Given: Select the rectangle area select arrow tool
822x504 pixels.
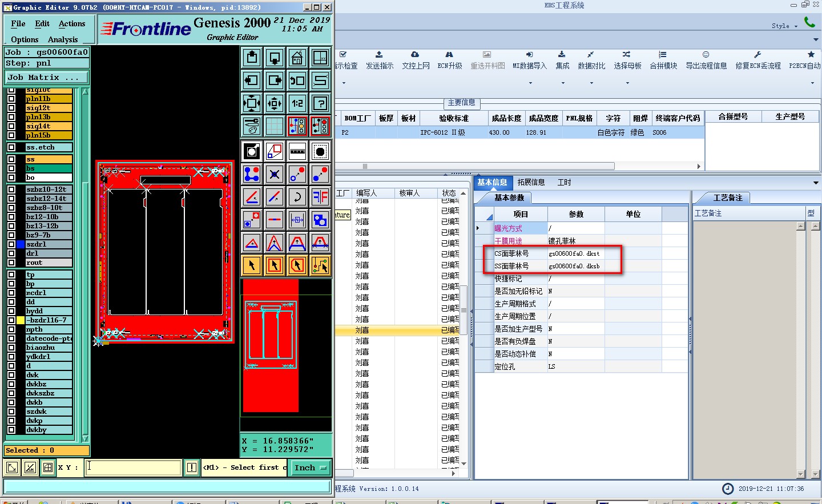Looking at the screenshot, I should (x=275, y=265).
